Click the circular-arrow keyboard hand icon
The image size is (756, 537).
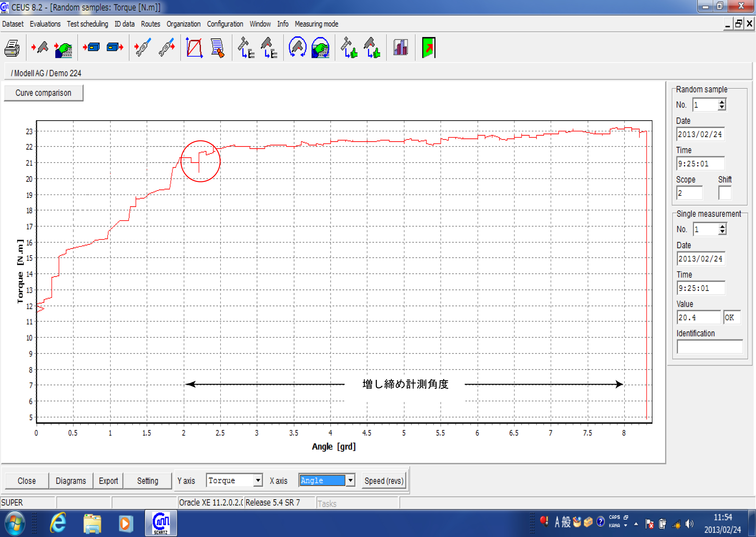[320, 48]
